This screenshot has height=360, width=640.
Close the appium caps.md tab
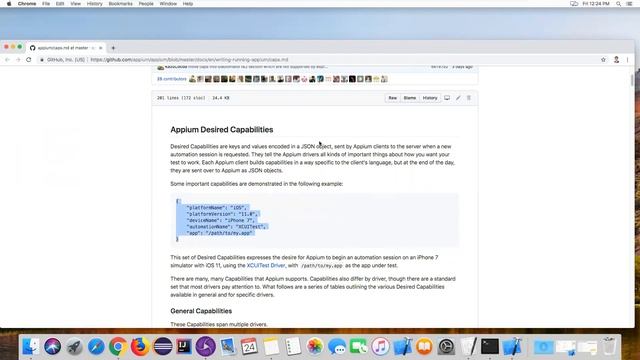(101, 48)
